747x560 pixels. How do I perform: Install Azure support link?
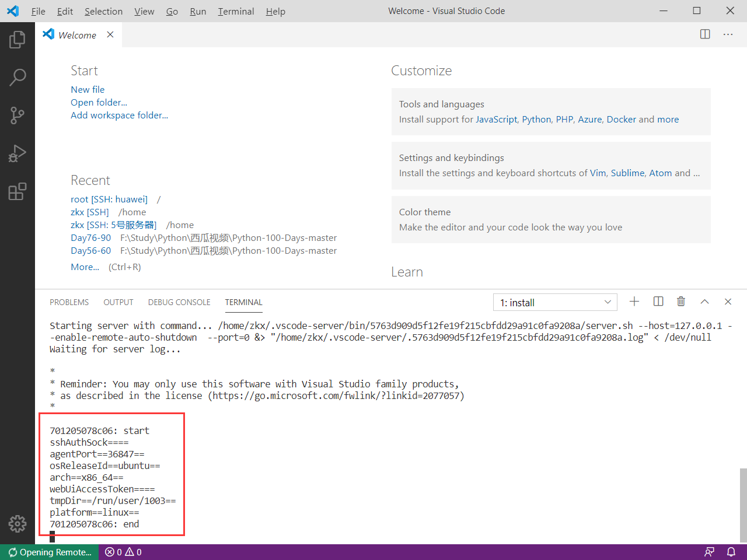pos(590,119)
